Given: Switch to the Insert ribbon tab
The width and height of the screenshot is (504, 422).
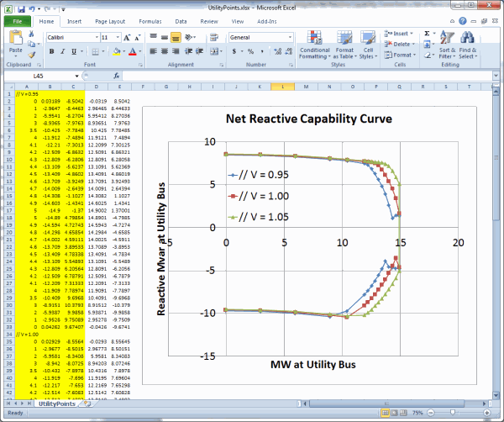Looking at the screenshot, I should click(x=74, y=21).
